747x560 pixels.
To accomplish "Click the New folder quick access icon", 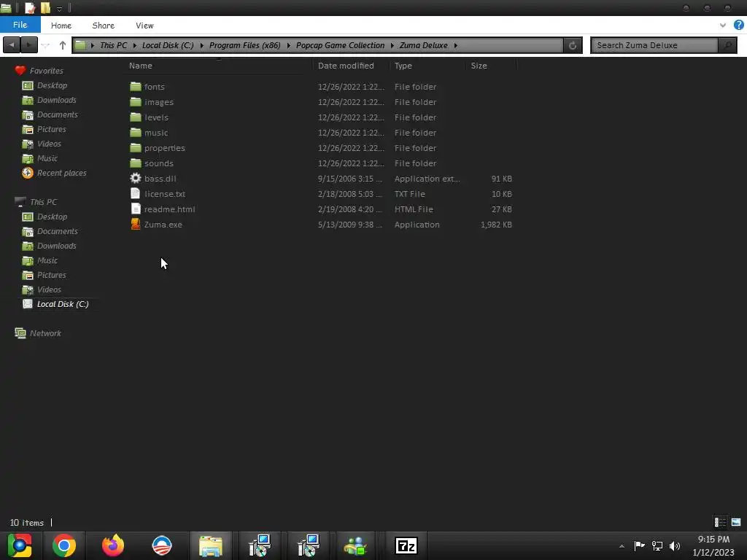I will click(45, 8).
